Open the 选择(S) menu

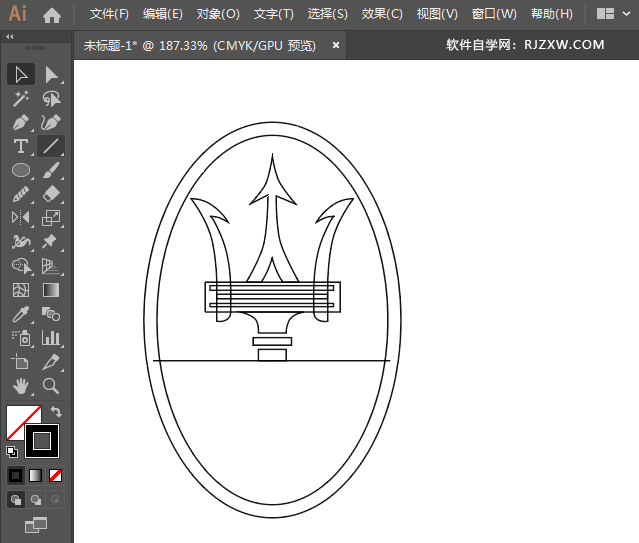tap(328, 14)
